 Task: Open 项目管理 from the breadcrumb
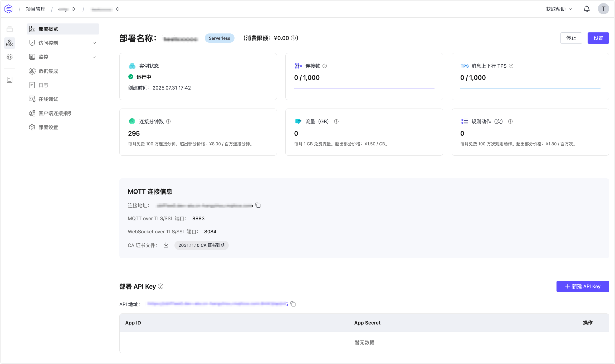coord(36,9)
